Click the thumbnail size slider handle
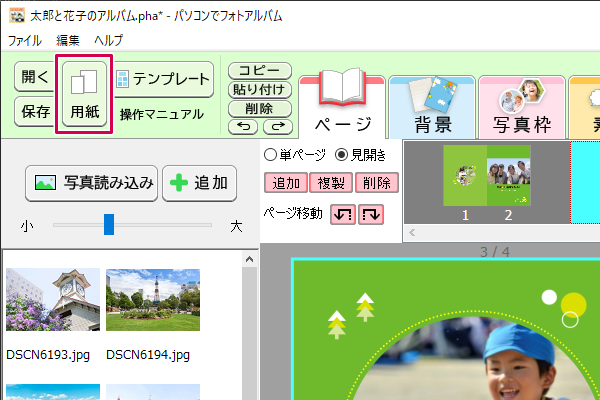This screenshot has width=600, height=400. pos(109,224)
